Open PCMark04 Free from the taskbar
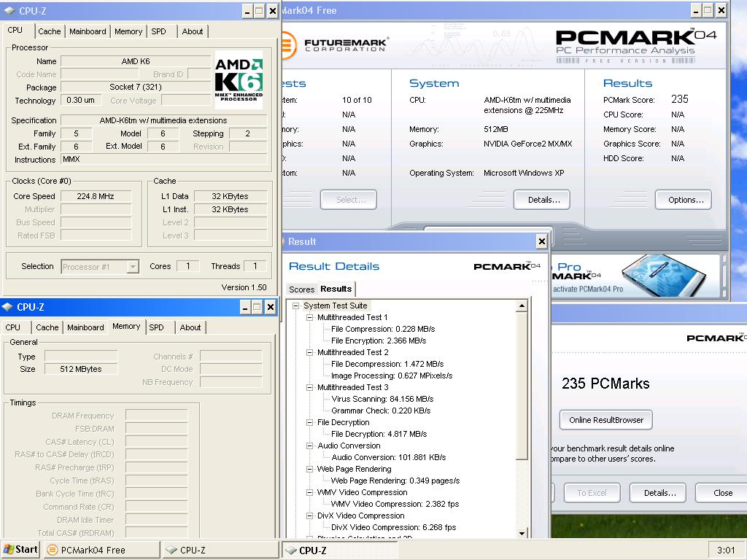This screenshot has width=747, height=560. click(102, 550)
